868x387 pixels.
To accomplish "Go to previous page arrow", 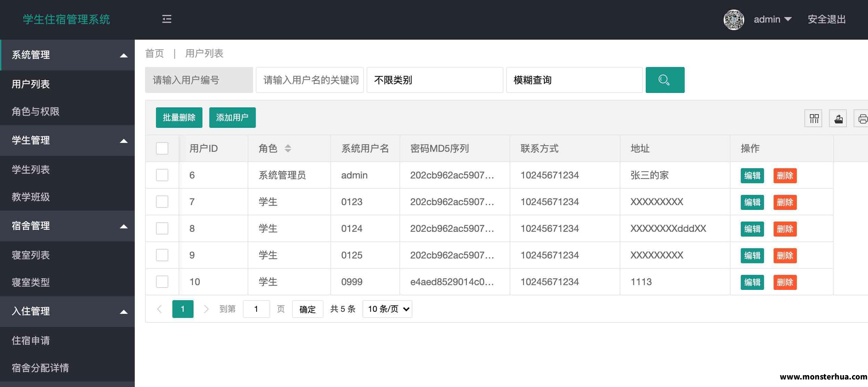I will [159, 309].
